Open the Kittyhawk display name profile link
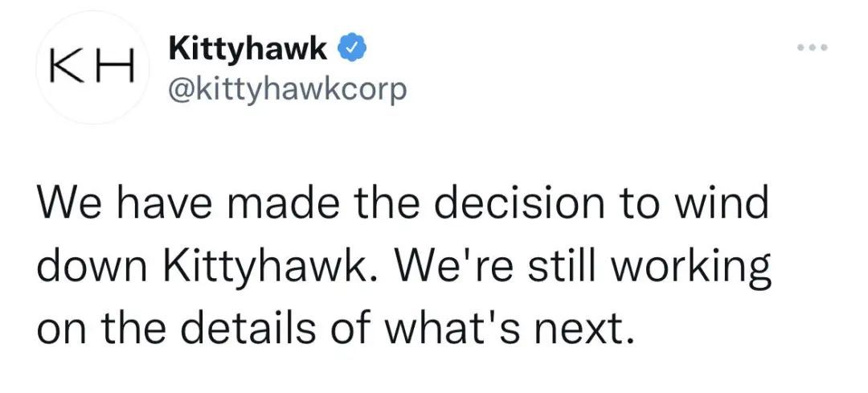Image resolution: width=868 pixels, height=393 pixels. click(x=248, y=51)
